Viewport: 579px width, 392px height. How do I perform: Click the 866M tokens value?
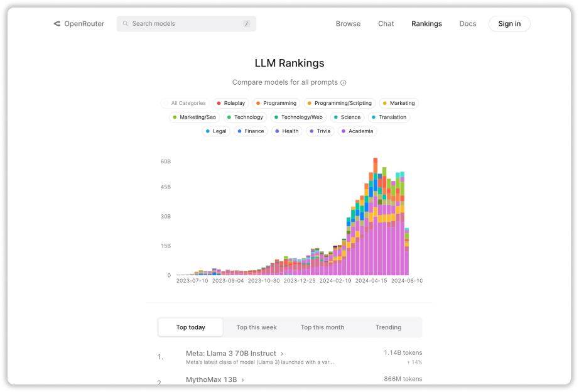(403, 379)
